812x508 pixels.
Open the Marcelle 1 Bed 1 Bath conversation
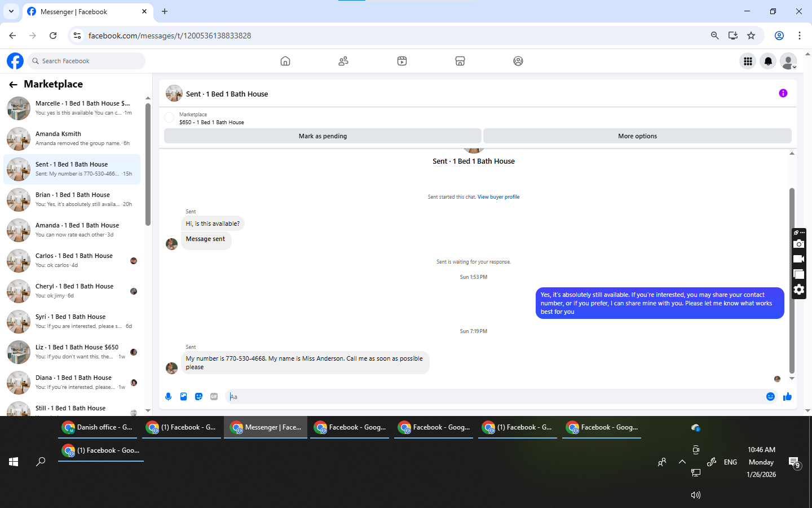[72, 108]
